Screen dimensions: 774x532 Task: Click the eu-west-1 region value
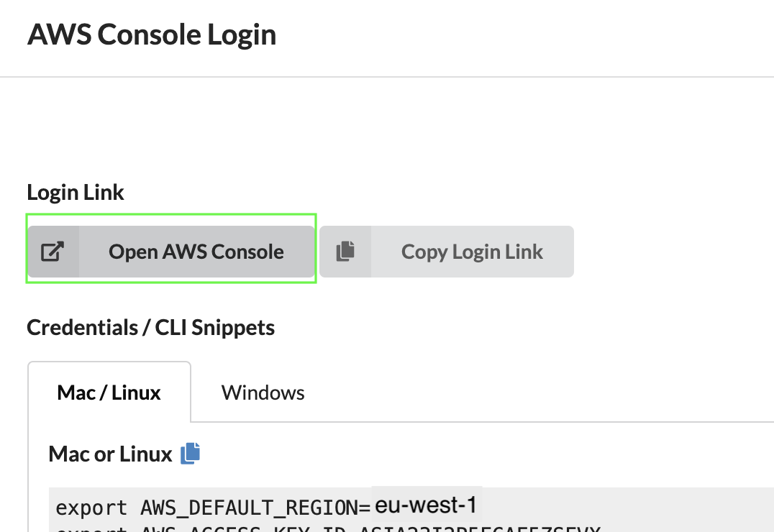coord(426,505)
